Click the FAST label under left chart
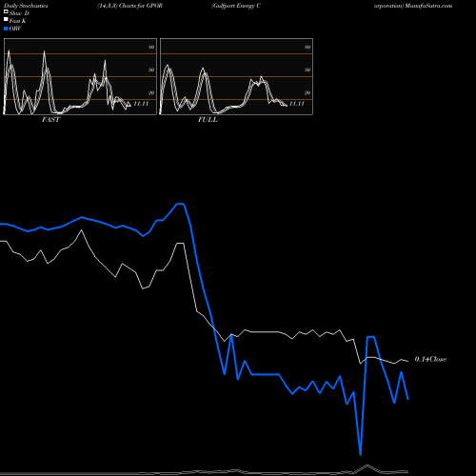This screenshot has width=476, height=476. point(50,120)
